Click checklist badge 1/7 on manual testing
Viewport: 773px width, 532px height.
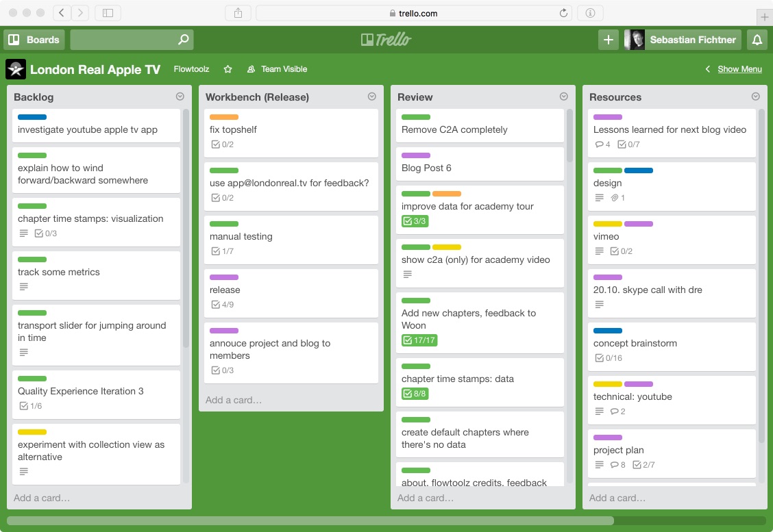point(222,251)
